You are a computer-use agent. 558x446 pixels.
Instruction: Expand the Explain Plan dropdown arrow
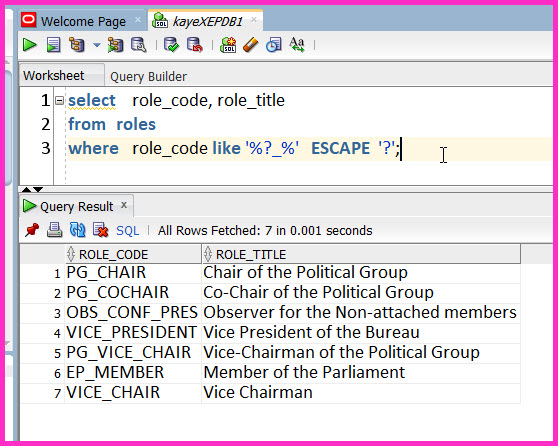click(97, 45)
